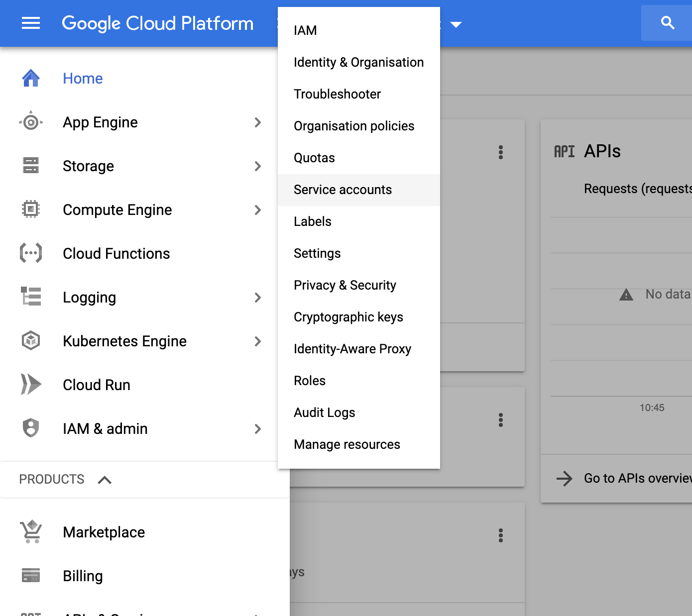This screenshot has width=692, height=616.
Task: Collapse the PRODUCTS section
Action: [105, 480]
